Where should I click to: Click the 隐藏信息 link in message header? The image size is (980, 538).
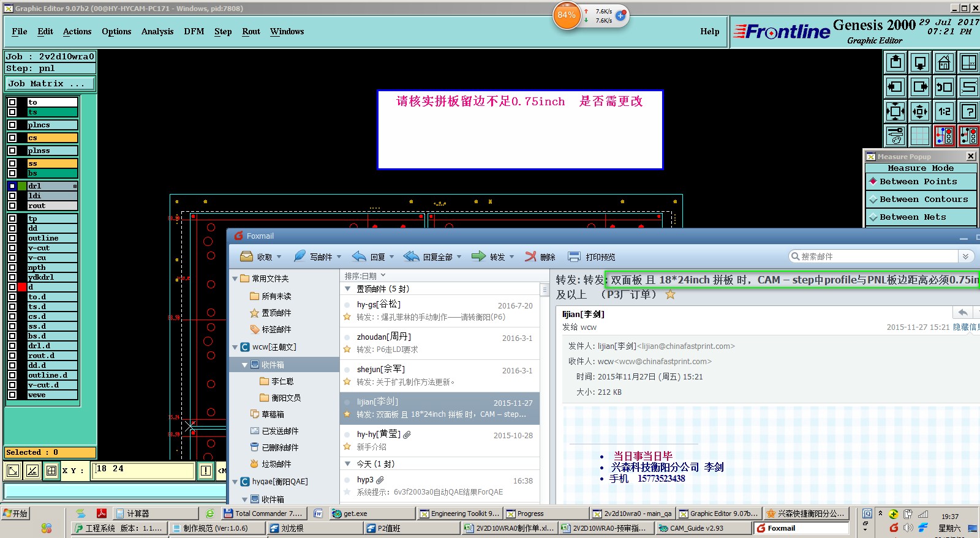point(966,327)
